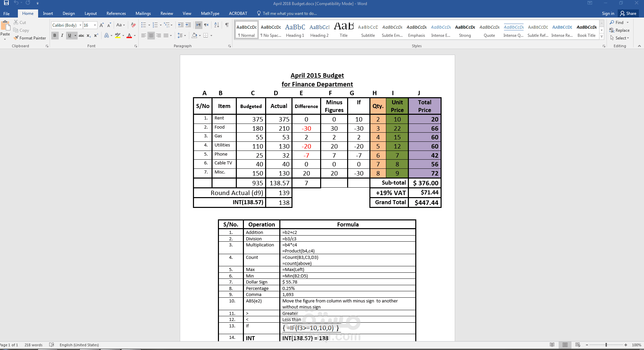Open the ACROBAT ribbon tab
Image resolution: width=644 pixels, height=350 pixels.
pyautogui.click(x=239, y=14)
